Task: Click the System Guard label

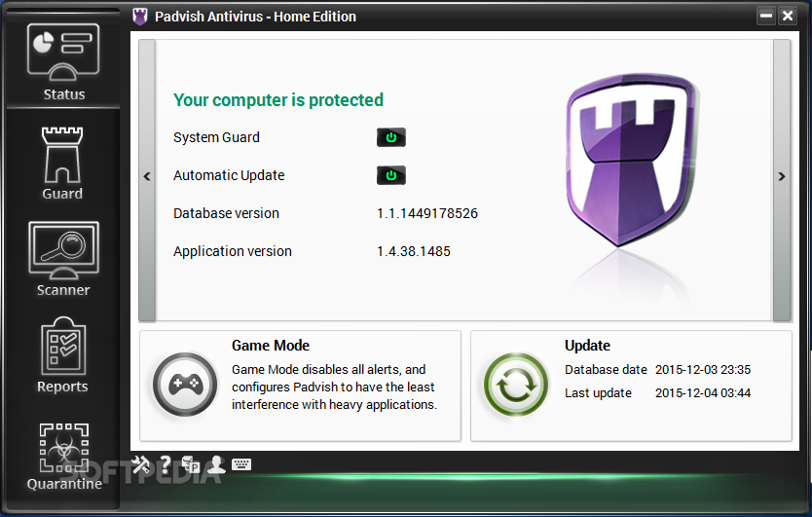Action: tap(216, 137)
